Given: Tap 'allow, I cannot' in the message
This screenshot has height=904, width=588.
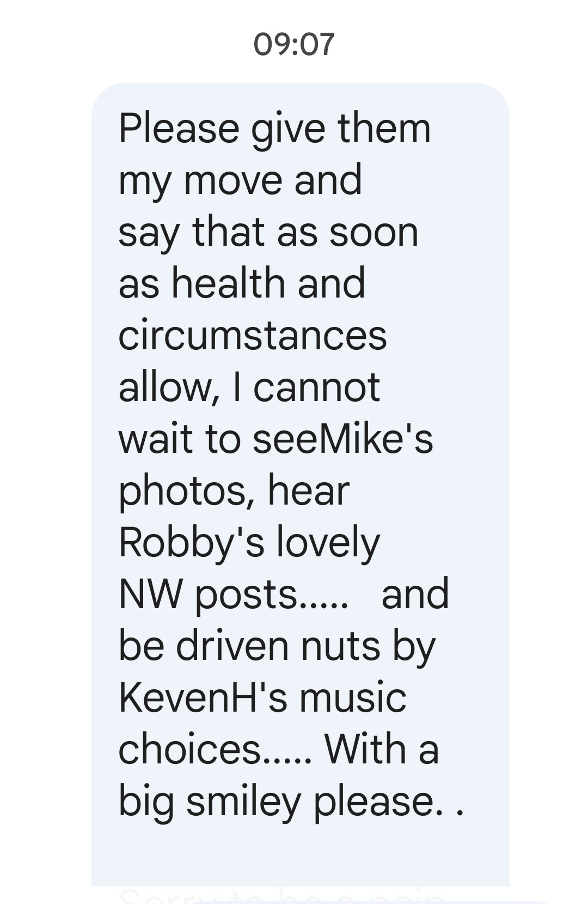Looking at the screenshot, I should point(249,387).
